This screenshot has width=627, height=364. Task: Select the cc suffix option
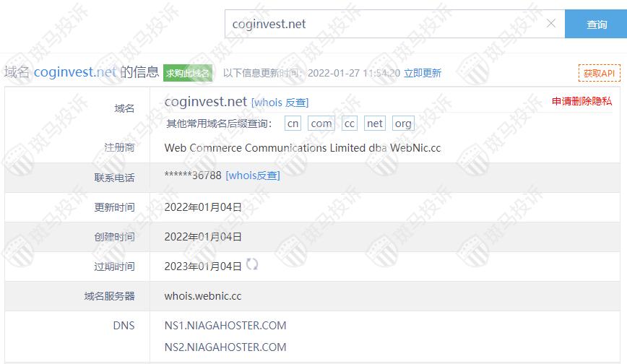pyautogui.click(x=349, y=123)
